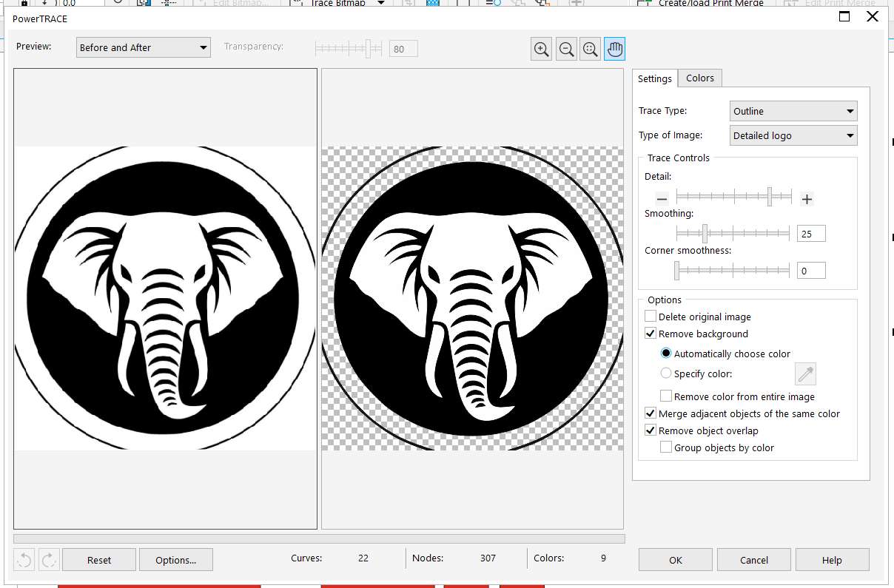Maximize the PowerTRACE dialog
Screen dimensions: 894x588
coord(844,17)
